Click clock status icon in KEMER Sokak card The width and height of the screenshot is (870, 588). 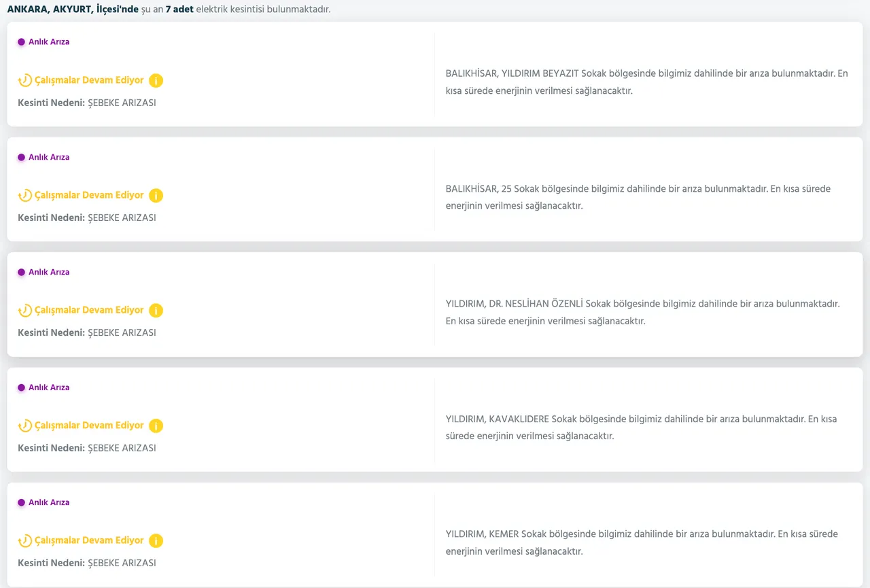click(24, 541)
